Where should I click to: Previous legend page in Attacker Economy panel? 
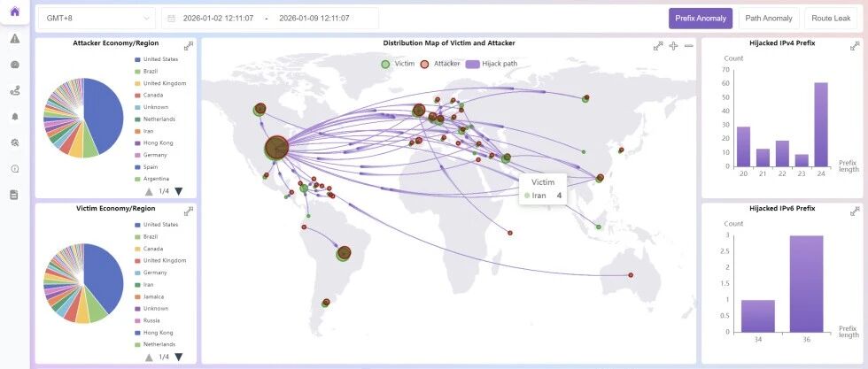click(149, 191)
